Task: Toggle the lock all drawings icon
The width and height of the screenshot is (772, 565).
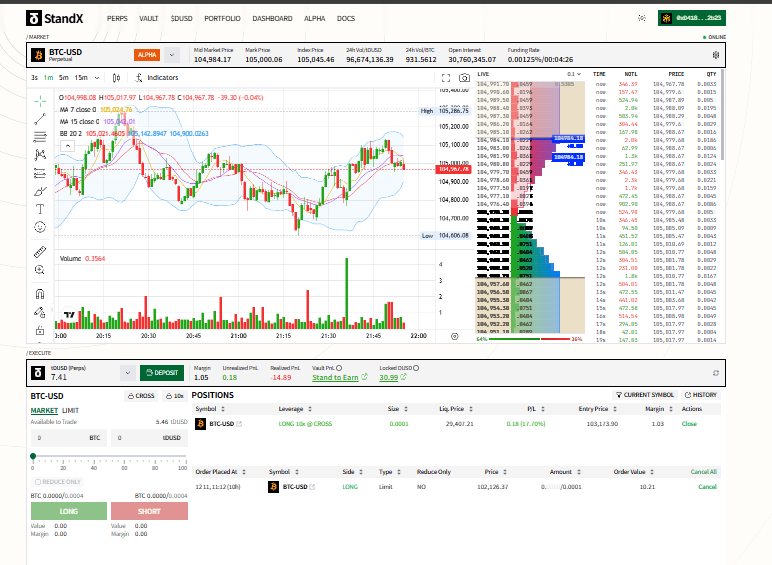Action: (40, 330)
